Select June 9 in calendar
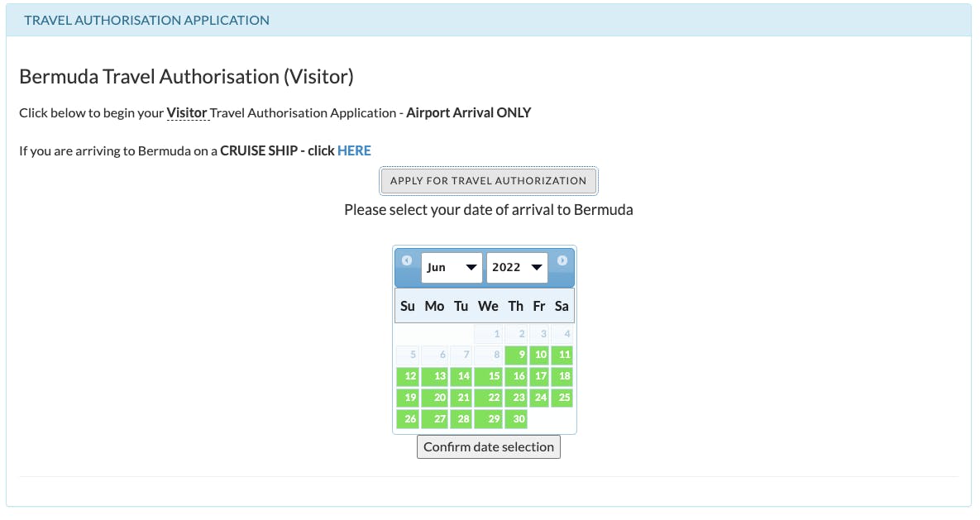 [x=516, y=355]
